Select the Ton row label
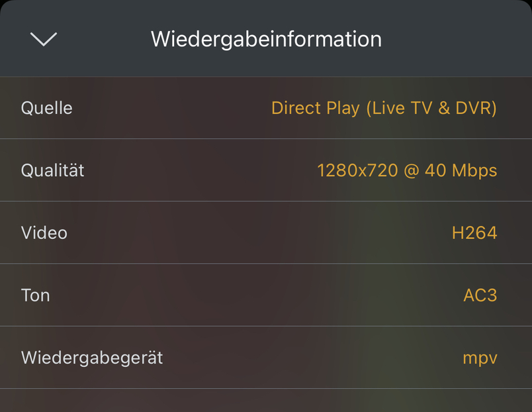Viewport: 532px width, 412px height. (x=36, y=295)
